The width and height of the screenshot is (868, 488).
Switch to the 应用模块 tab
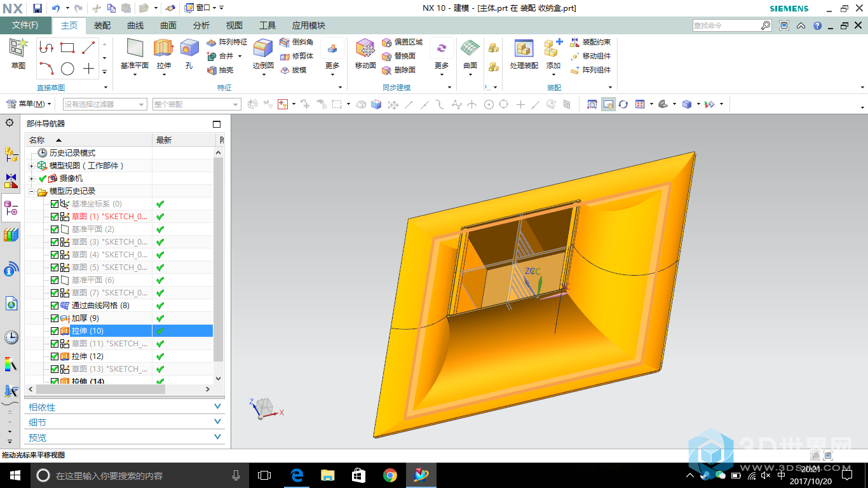309,25
